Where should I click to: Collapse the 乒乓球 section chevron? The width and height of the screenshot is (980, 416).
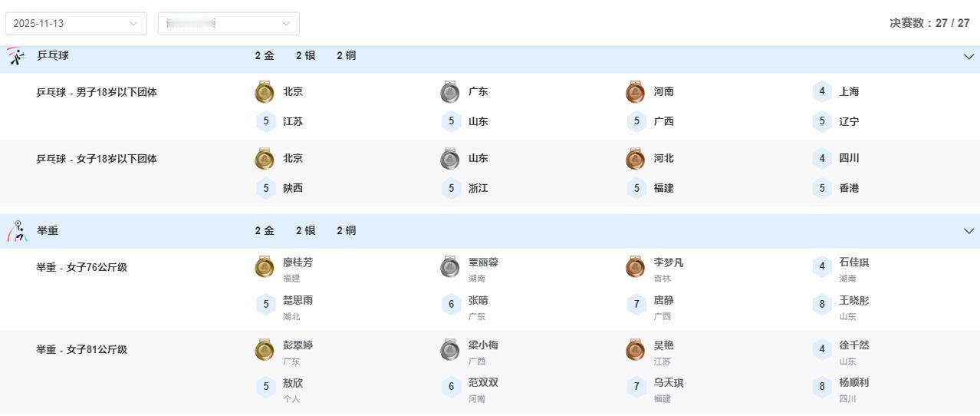968,56
